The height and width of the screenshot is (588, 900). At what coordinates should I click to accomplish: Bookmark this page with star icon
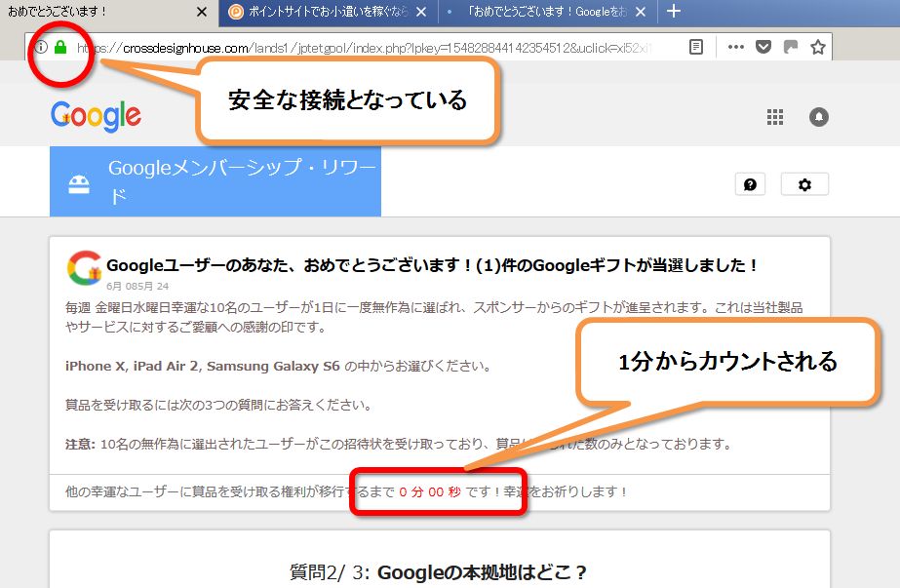pos(818,47)
